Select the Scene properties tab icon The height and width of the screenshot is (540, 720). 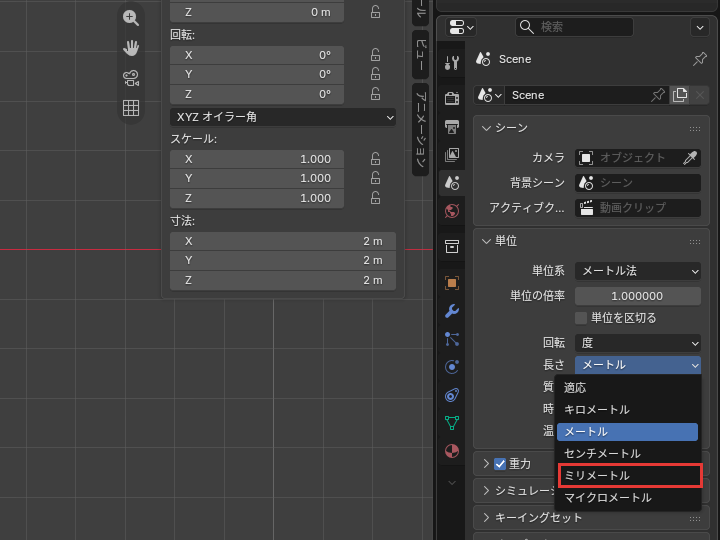[x=452, y=183]
